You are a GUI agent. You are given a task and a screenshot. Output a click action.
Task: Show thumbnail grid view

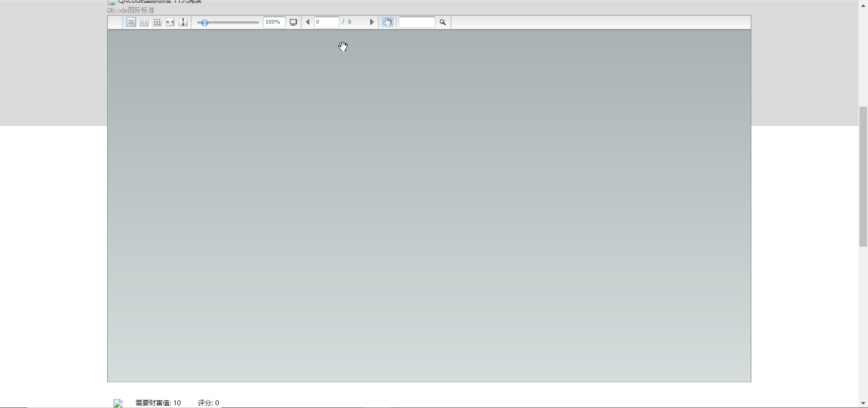[x=157, y=22]
